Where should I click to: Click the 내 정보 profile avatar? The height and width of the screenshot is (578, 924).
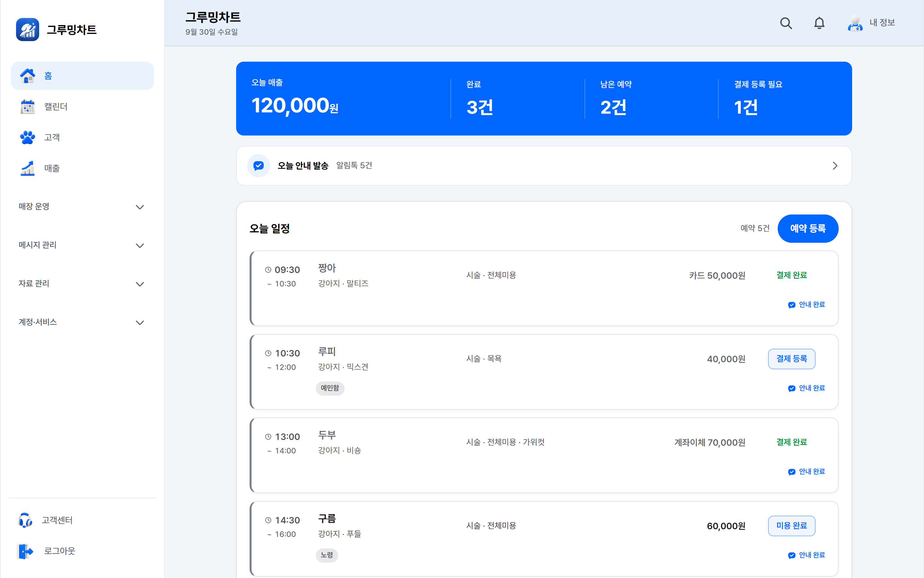click(855, 23)
